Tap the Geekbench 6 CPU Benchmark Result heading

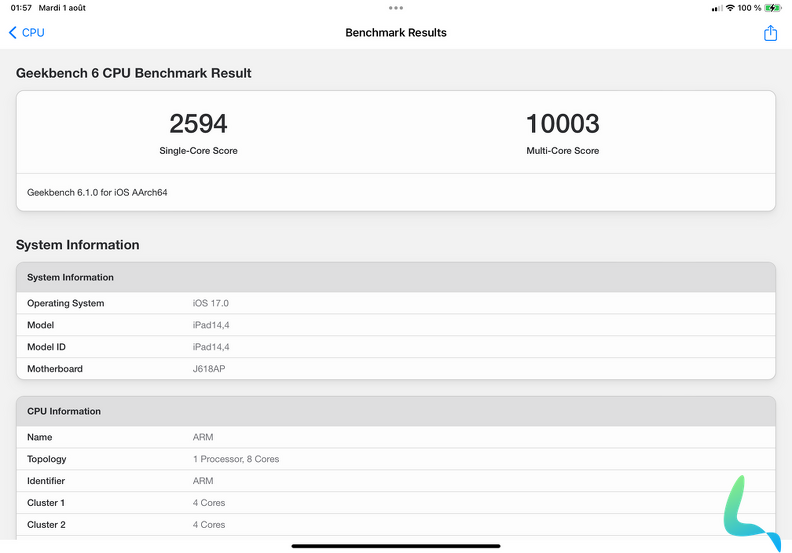click(134, 73)
